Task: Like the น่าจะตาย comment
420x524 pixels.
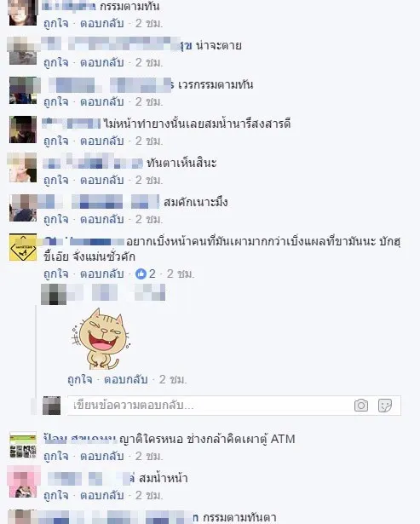Action: [x=55, y=62]
